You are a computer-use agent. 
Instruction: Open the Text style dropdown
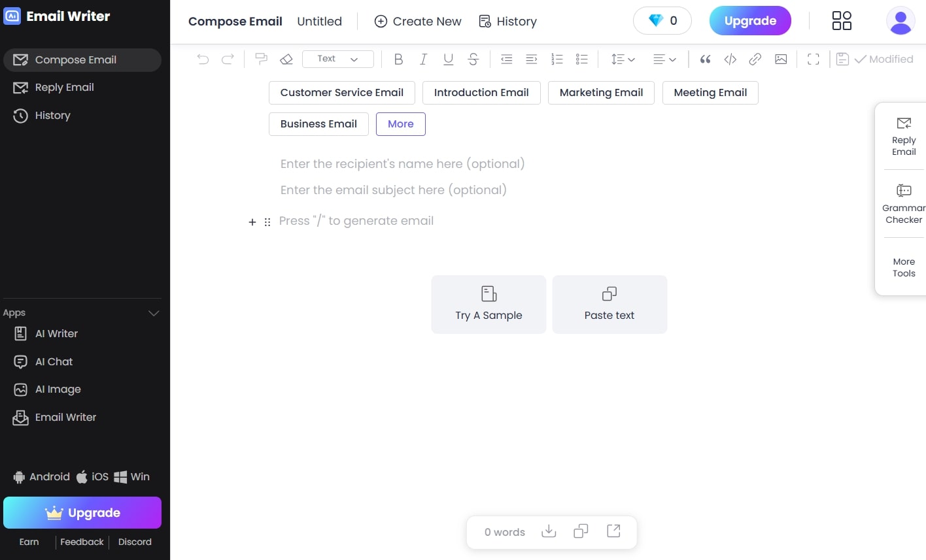(338, 59)
